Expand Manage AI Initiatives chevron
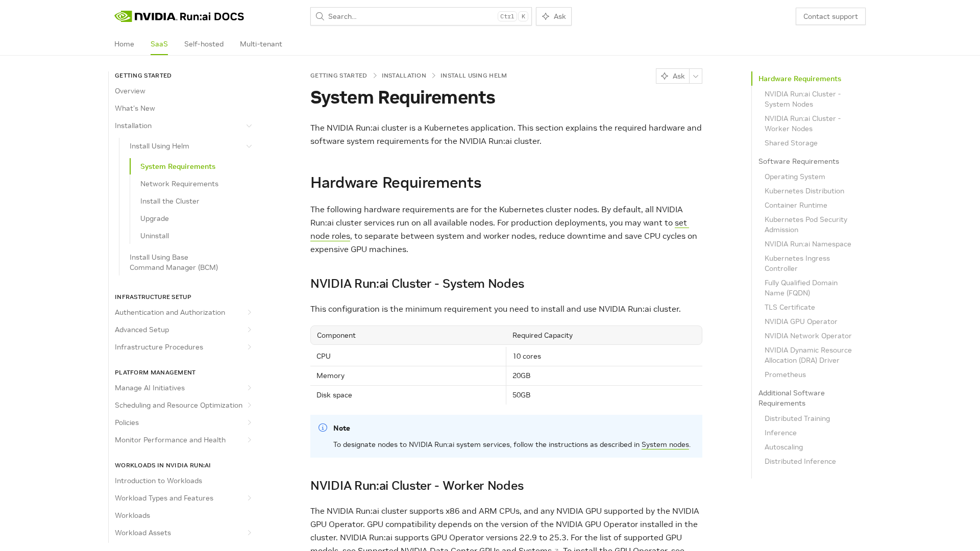Image resolution: width=980 pixels, height=551 pixels. (249, 388)
